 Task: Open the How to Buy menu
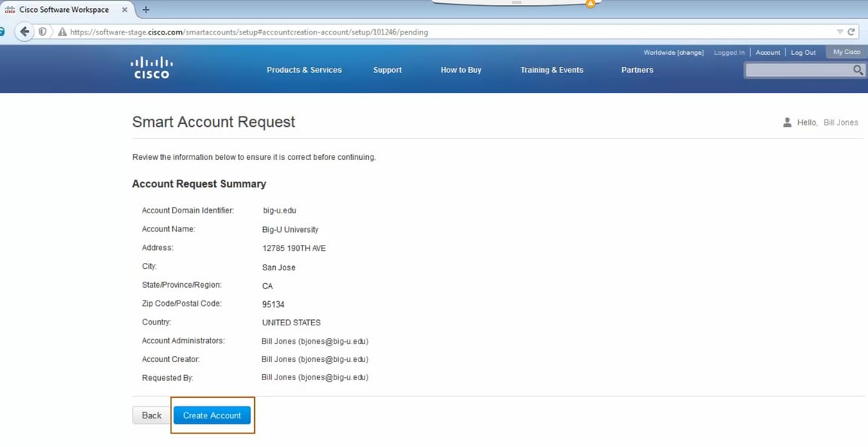[461, 69]
